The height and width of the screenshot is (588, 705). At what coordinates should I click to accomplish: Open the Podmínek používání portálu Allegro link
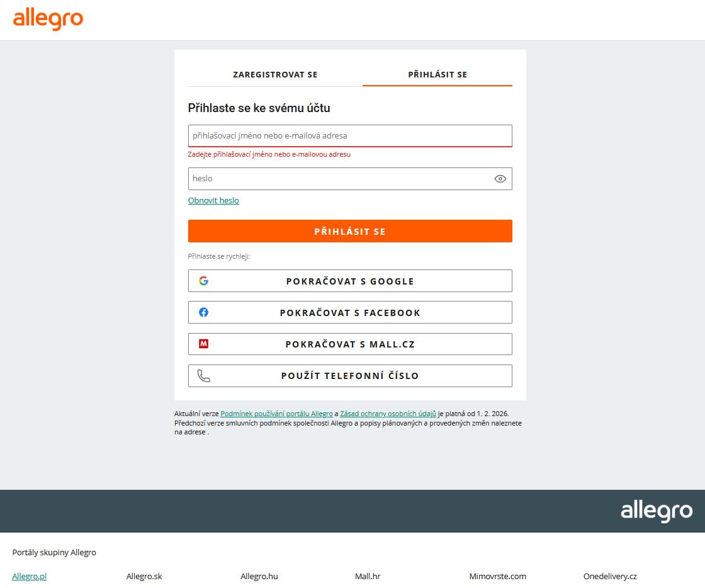277,414
